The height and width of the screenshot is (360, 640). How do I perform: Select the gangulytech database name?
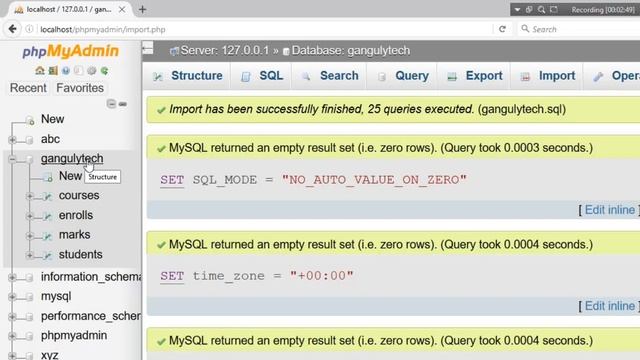coord(72,158)
